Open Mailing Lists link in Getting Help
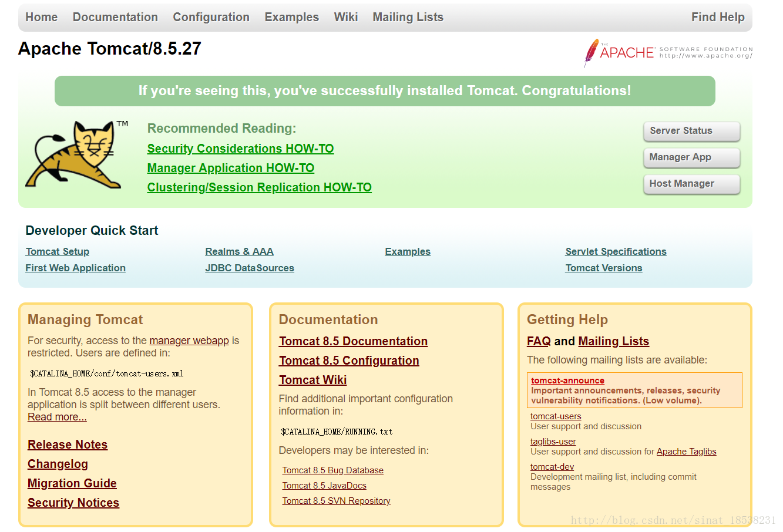Screen dimensions: 783x532 point(613,341)
